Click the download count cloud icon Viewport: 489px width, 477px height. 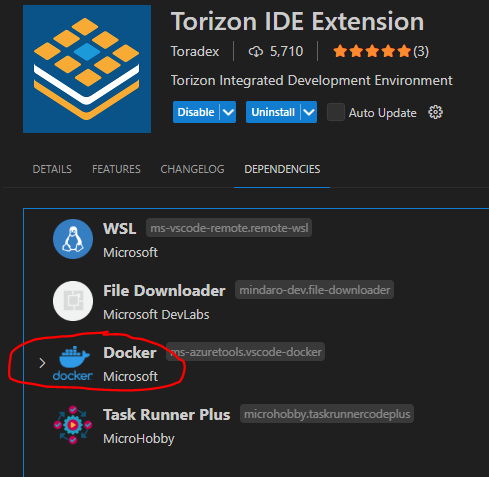pos(256,52)
